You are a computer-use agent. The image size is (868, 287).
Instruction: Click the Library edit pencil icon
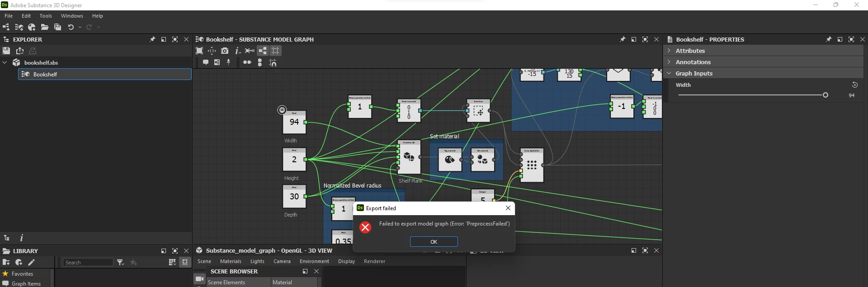(x=31, y=262)
